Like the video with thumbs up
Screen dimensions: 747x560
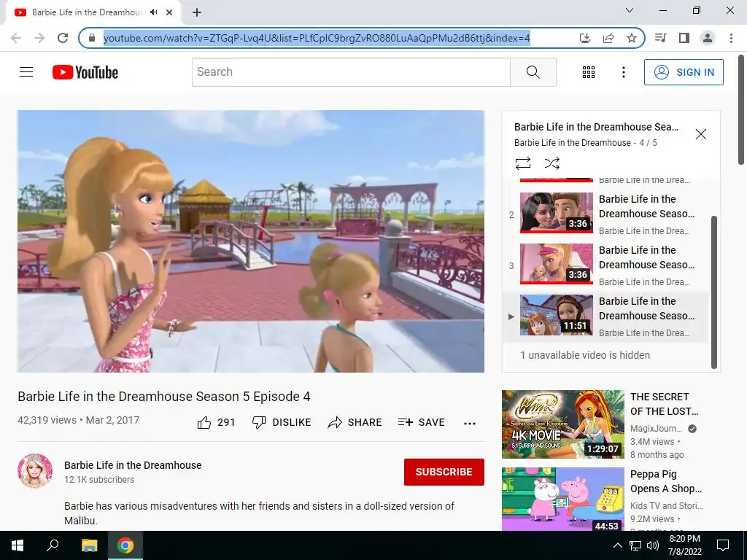pos(216,422)
